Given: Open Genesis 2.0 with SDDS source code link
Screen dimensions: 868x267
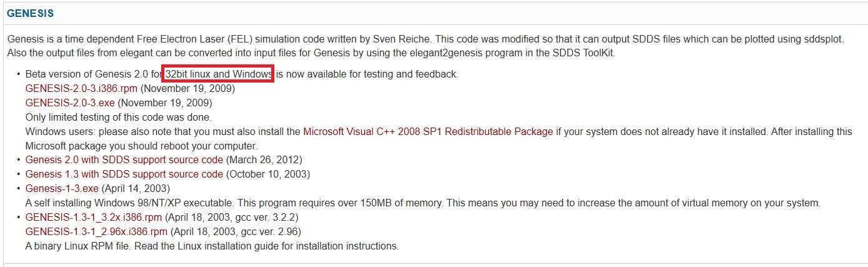Looking at the screenshot, I should pos(124,160).
